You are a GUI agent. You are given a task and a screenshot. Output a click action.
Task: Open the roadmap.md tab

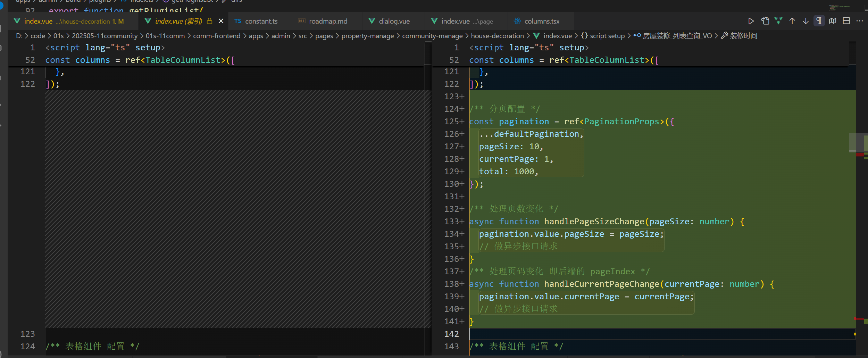328,21
